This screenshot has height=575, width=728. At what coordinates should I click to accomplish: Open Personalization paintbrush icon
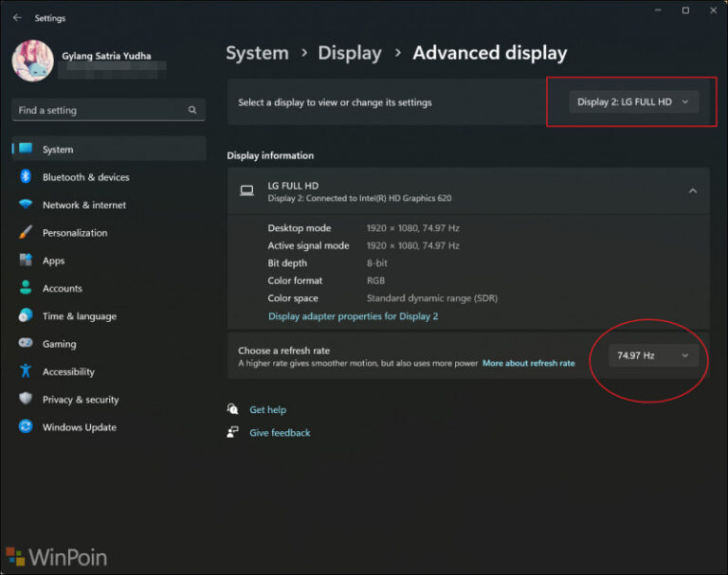point(26,232)
